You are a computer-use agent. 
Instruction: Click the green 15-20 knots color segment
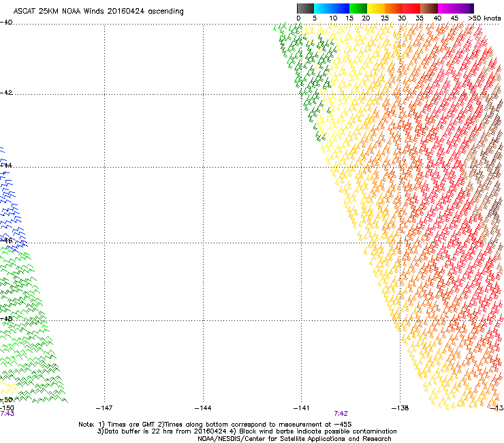pyautogui.click(x=358, y=8)
